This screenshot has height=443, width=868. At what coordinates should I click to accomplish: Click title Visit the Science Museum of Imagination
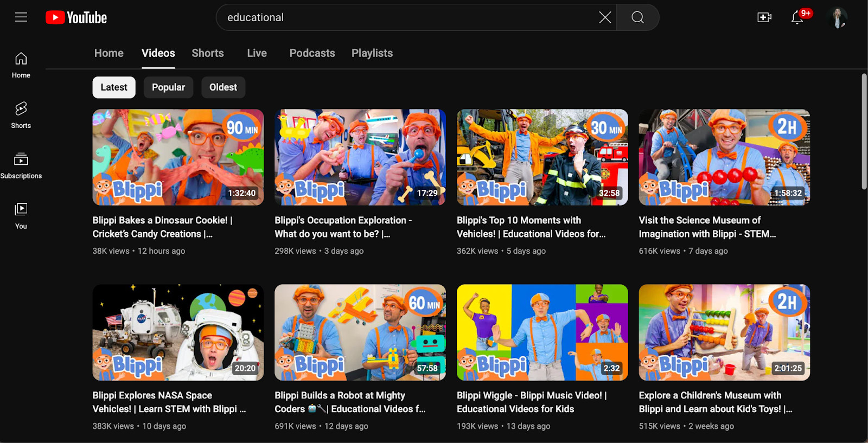click(x=707, y=227)
